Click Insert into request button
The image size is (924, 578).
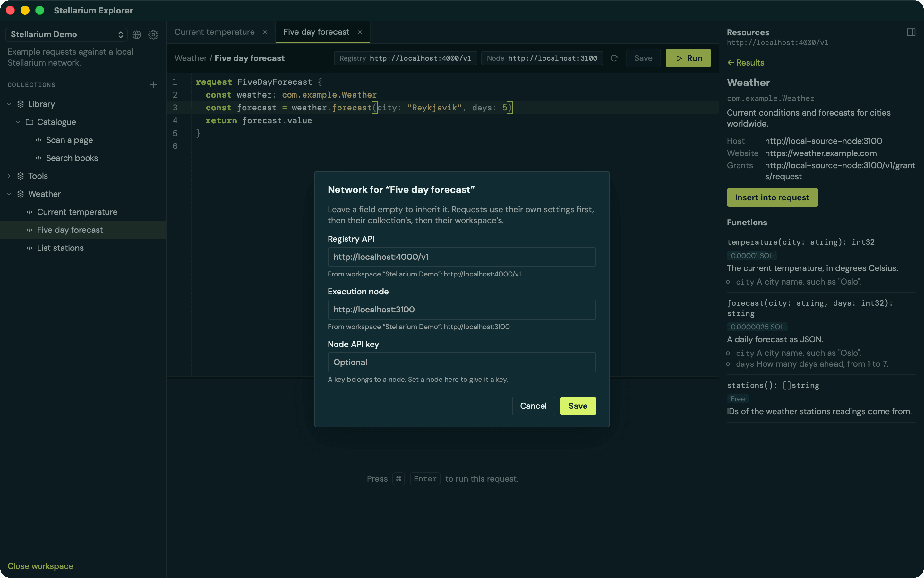[x=772, y=197]
